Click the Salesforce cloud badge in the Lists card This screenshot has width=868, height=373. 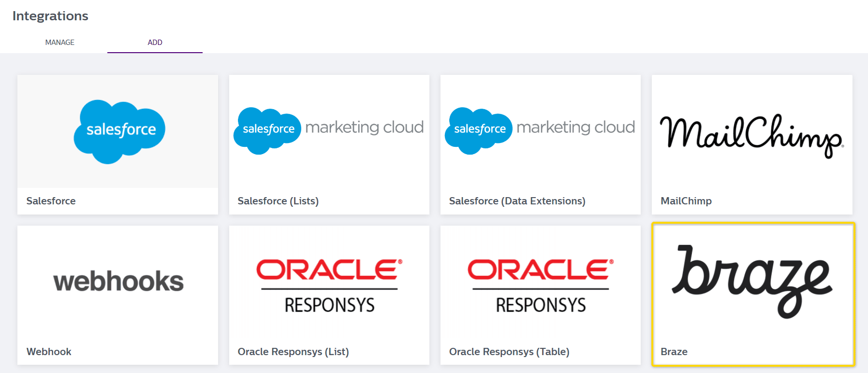[x=267, y=130]
